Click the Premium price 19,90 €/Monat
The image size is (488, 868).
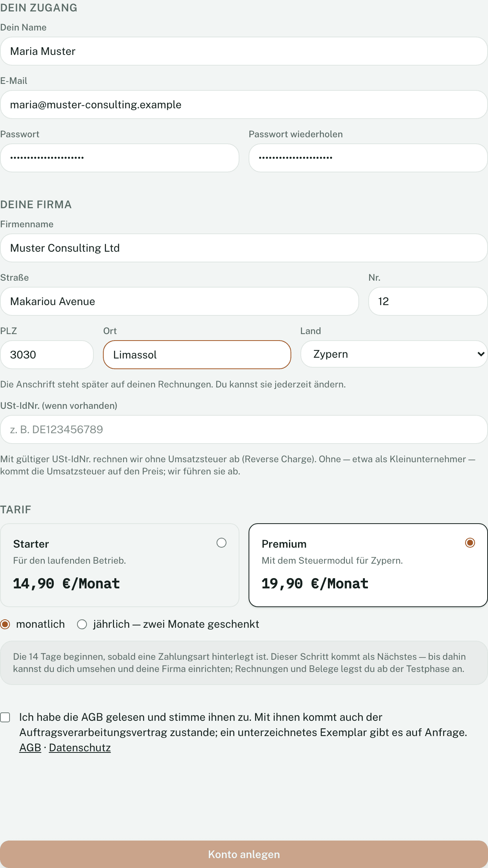(x=315, y=584)
